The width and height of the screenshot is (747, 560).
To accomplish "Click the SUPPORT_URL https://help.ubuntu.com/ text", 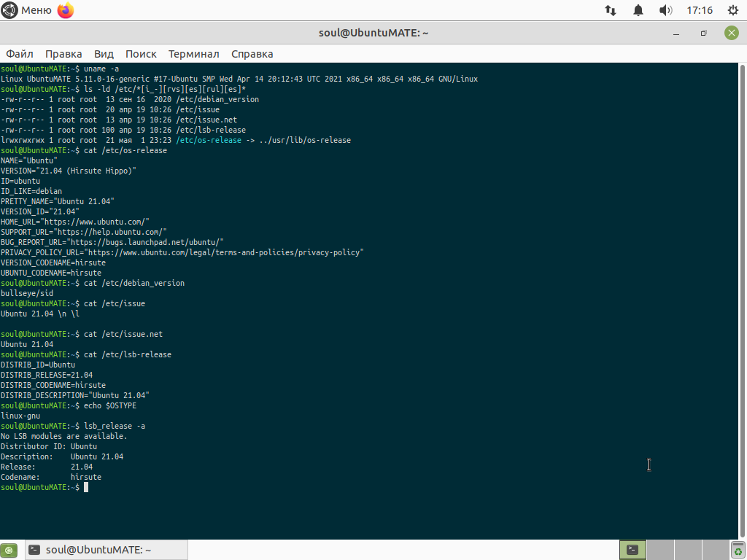I will tap(83, 232).
